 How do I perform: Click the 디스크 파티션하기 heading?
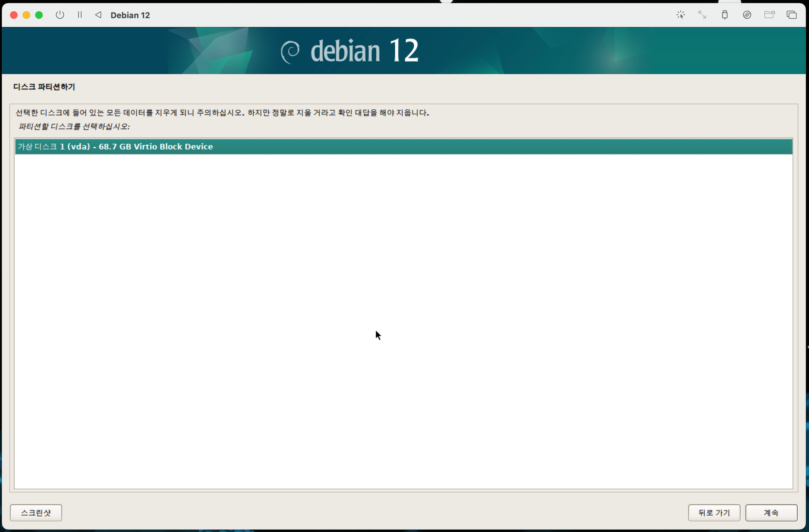[44, 87]
